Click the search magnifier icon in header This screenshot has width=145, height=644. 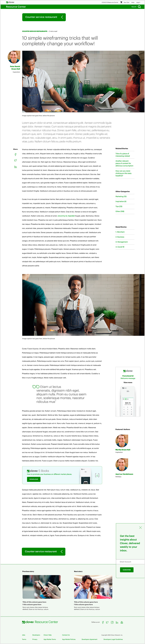pos(139,7)
